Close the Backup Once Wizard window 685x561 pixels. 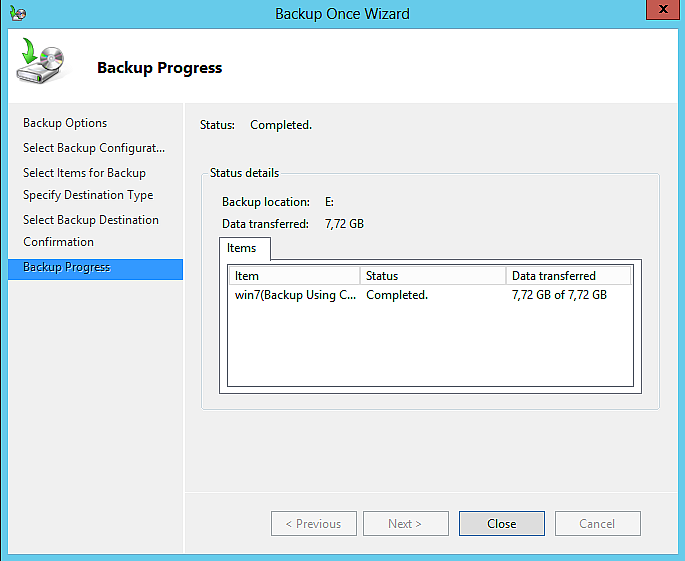click(663, 9)
